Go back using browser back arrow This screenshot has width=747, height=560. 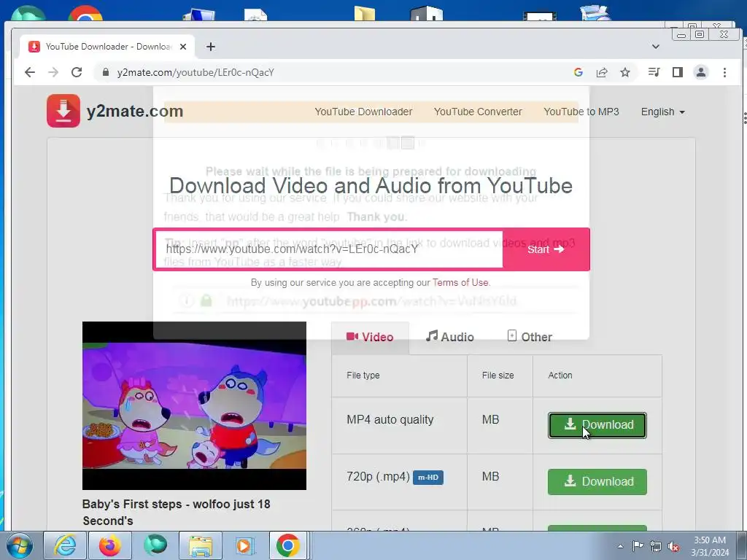pyautogui.click(x=29, y=72)
